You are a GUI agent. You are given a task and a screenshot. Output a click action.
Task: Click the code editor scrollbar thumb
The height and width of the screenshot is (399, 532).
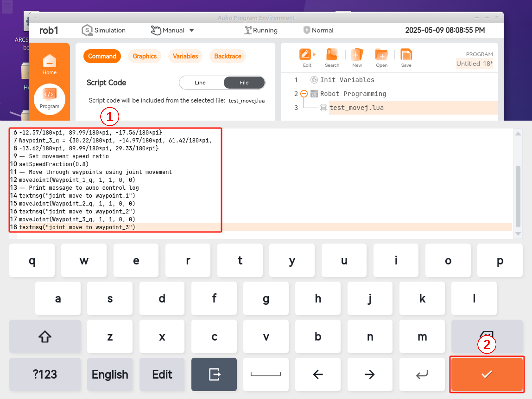click(518, 196)
